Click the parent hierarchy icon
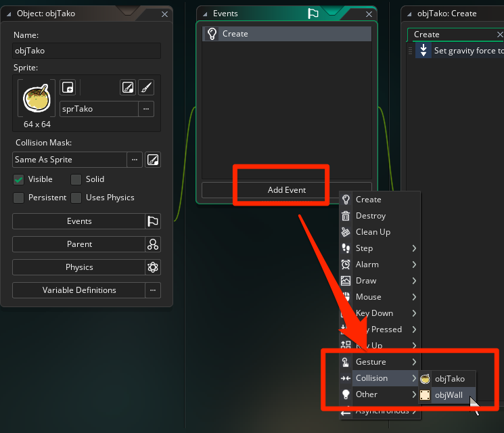This screenshot has height=433, width=504. 153,244
